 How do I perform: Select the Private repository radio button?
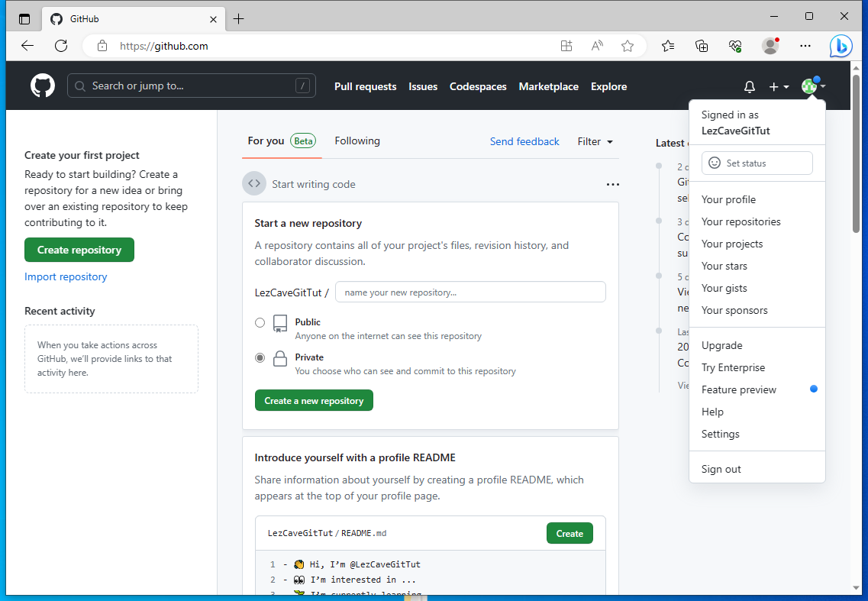click(260, 358)
